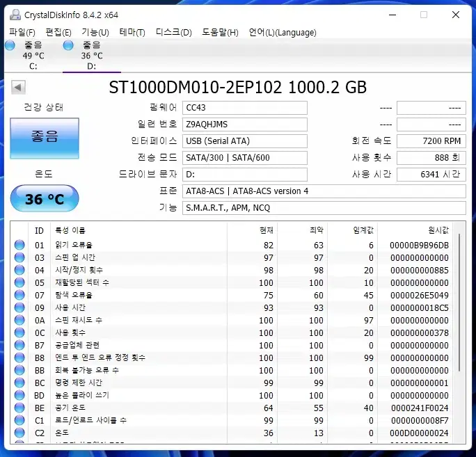Click status orb for attribute 09 row
This screenshot has width=476, height=457.
pos(19,307)
